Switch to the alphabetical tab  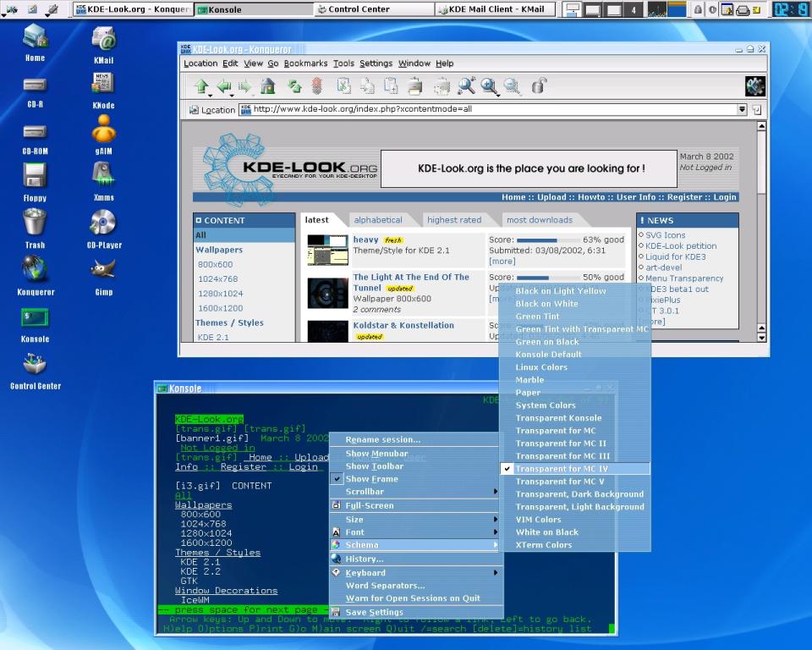point(378,220)
